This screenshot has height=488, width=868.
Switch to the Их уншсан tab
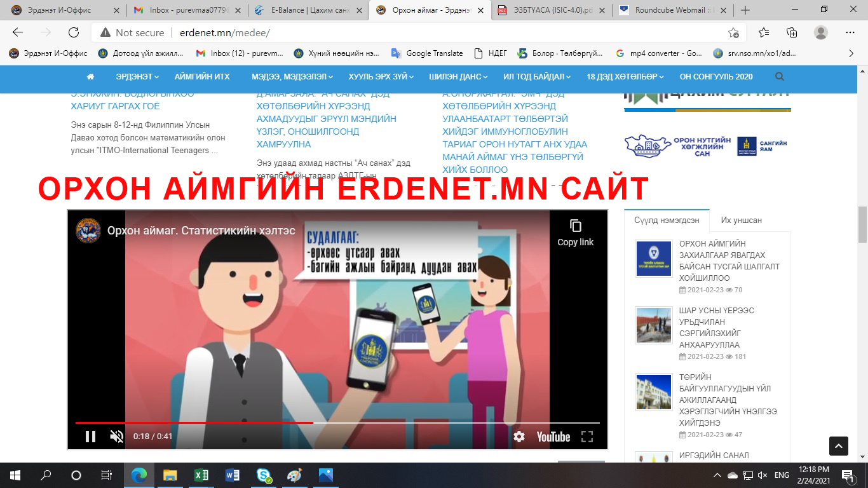coord(741,220)
